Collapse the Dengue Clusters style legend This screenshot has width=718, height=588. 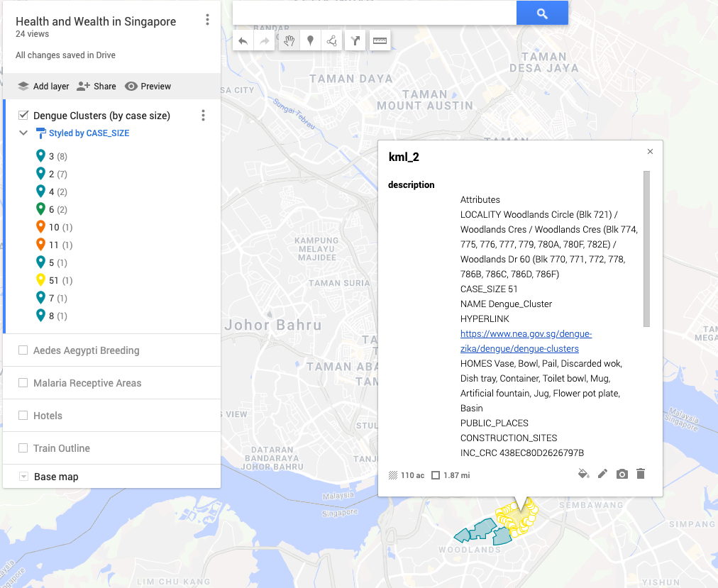click(23, 133)
